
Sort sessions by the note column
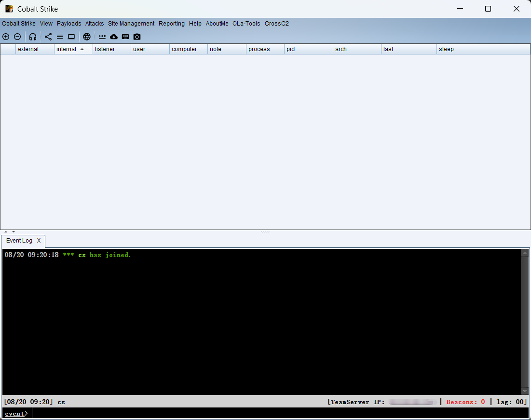tap(227, 49)
